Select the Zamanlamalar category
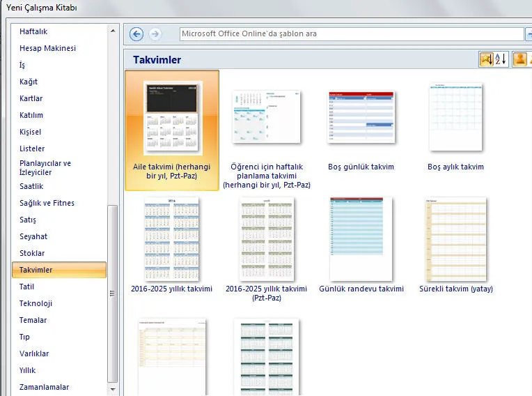 [44, 387]
